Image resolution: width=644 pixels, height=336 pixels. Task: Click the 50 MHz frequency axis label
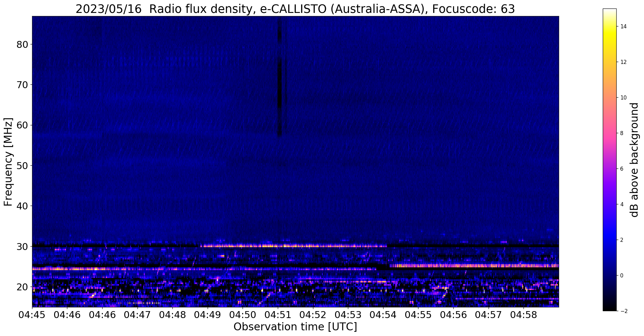[x=22, y=165]
